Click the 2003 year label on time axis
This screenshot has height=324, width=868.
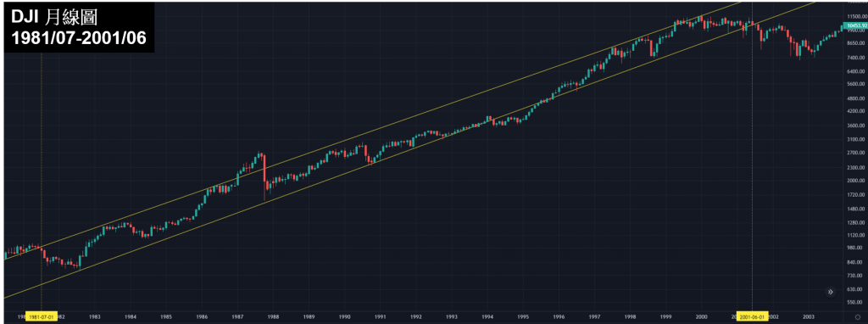808,317
